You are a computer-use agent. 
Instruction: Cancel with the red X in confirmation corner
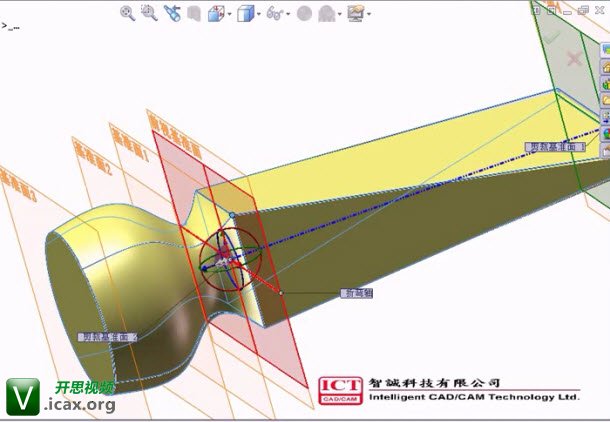[574, 59]
